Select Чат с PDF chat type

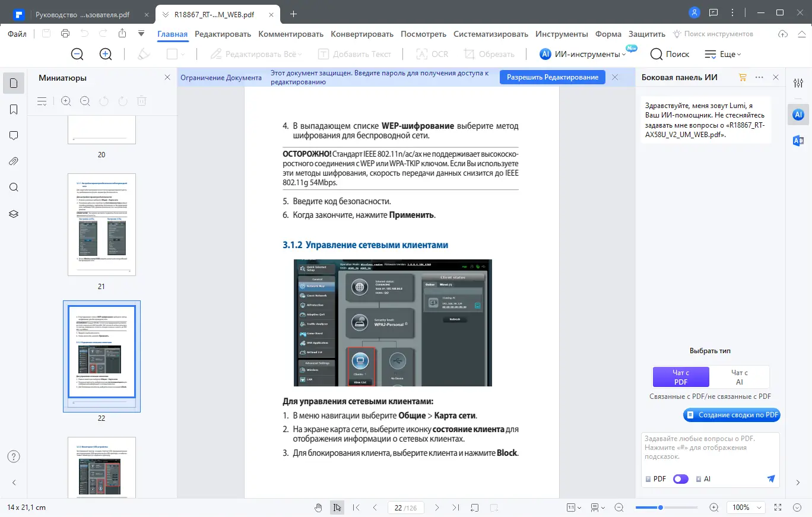(680, 377)
